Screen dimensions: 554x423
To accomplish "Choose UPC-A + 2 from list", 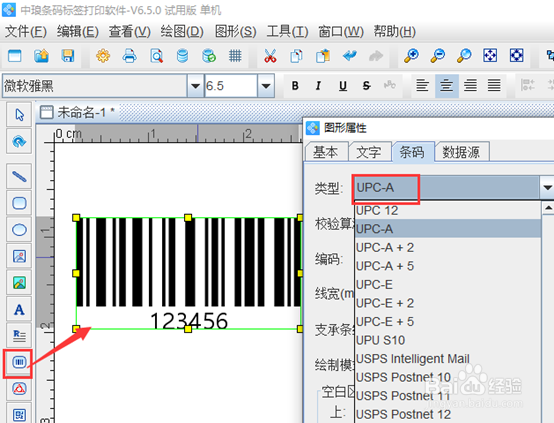I will point(448,247).
